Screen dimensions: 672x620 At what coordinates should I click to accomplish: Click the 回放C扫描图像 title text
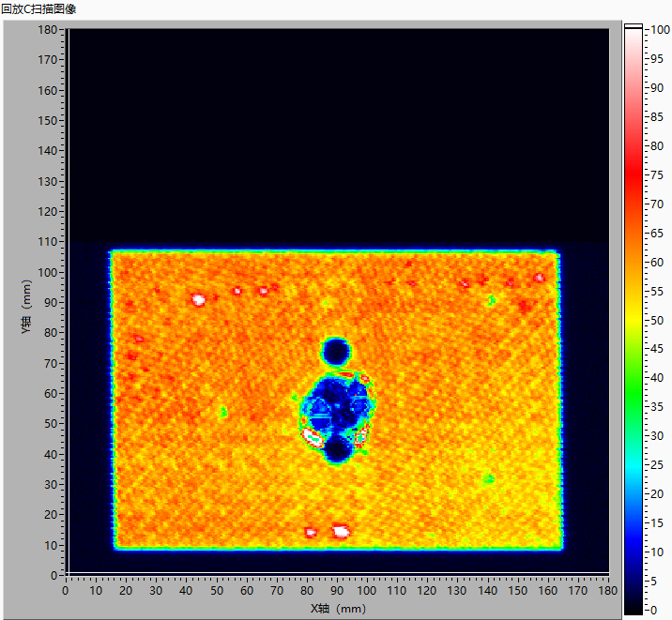39,8
